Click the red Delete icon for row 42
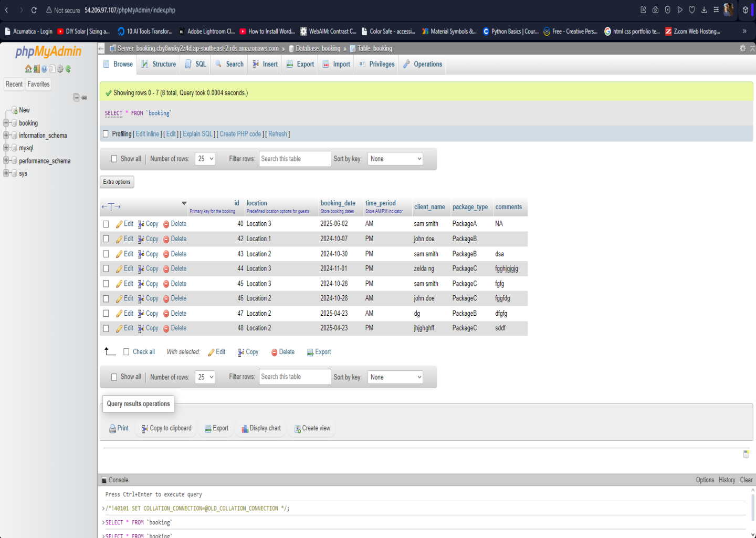The image size is (756, 538). (166, 239)
